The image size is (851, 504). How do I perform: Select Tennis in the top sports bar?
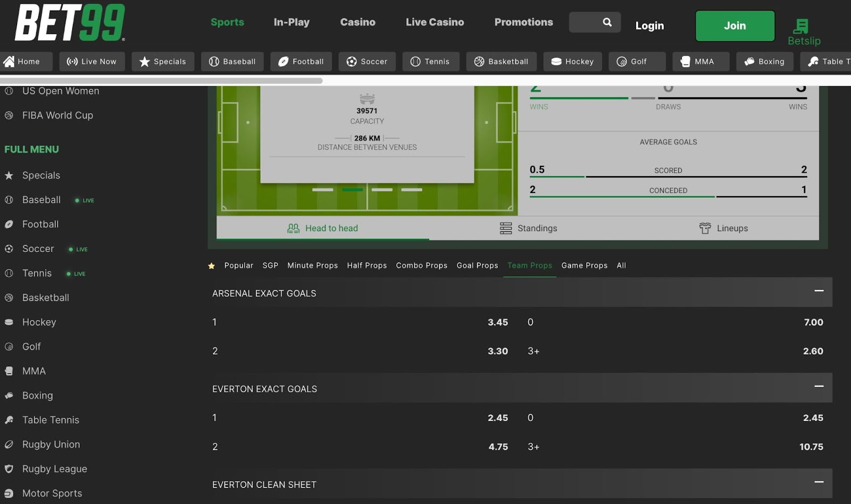click(431, 62)
